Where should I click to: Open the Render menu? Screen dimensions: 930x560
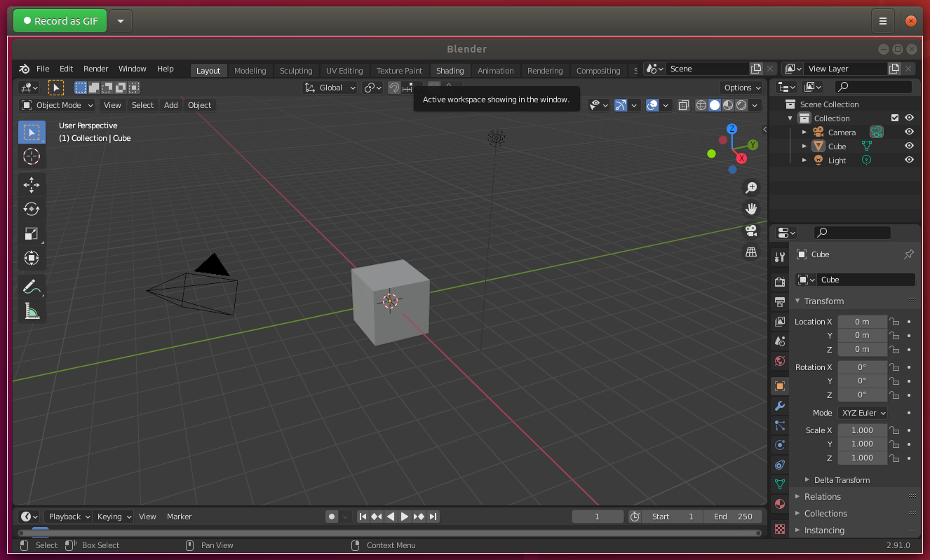[96, 69]
